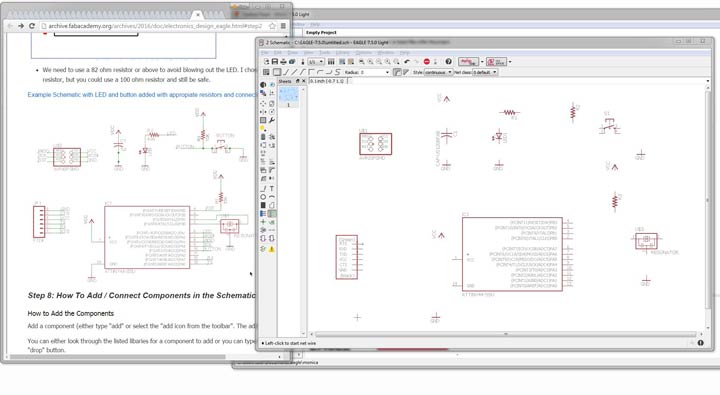Open the Display layers tool
Viewport: 720px width, 395px height.
263,93
